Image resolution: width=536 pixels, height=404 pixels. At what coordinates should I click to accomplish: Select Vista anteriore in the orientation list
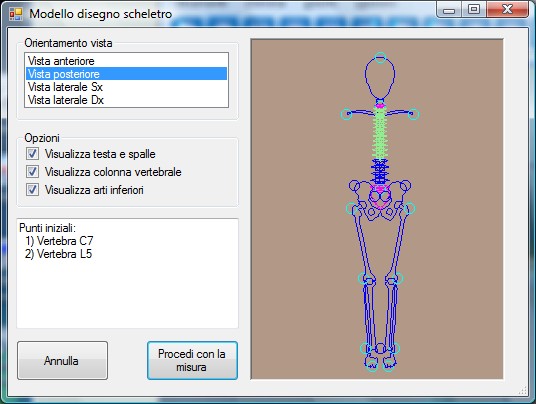[x=126, y=61]
